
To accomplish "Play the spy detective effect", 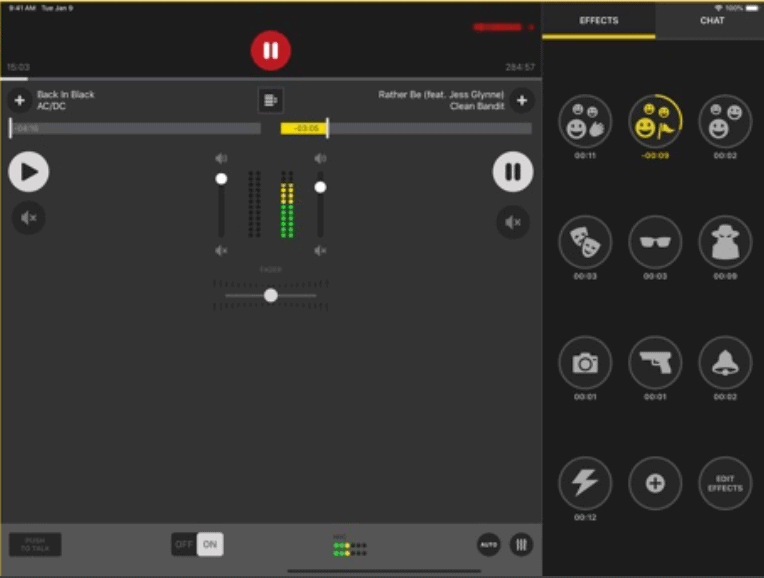I will pyautogui.click(x=725, y=242).
